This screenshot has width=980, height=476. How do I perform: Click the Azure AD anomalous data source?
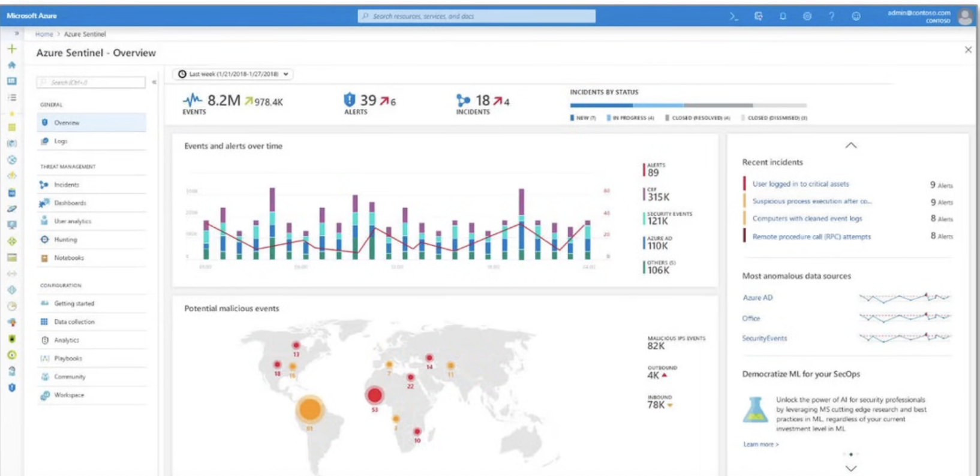pyautogui.click(x=757, y=298)
